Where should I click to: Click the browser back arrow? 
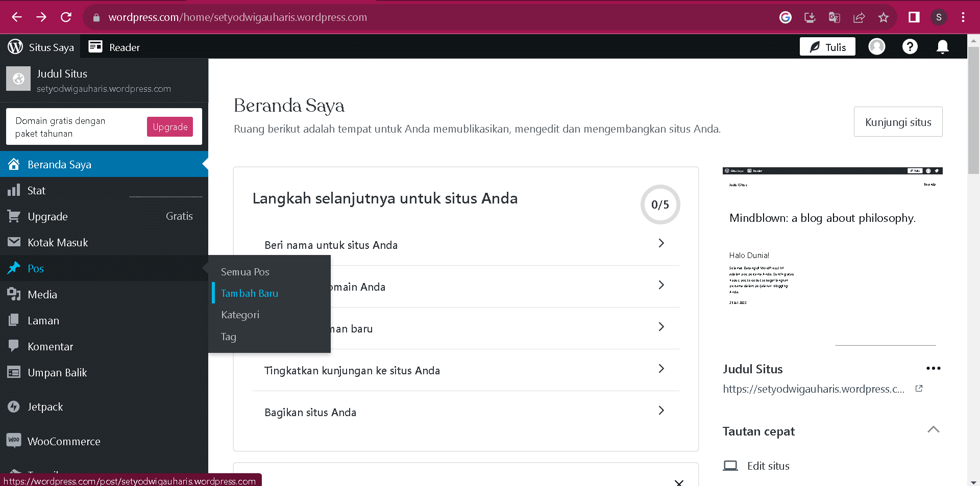click(17, 17)
